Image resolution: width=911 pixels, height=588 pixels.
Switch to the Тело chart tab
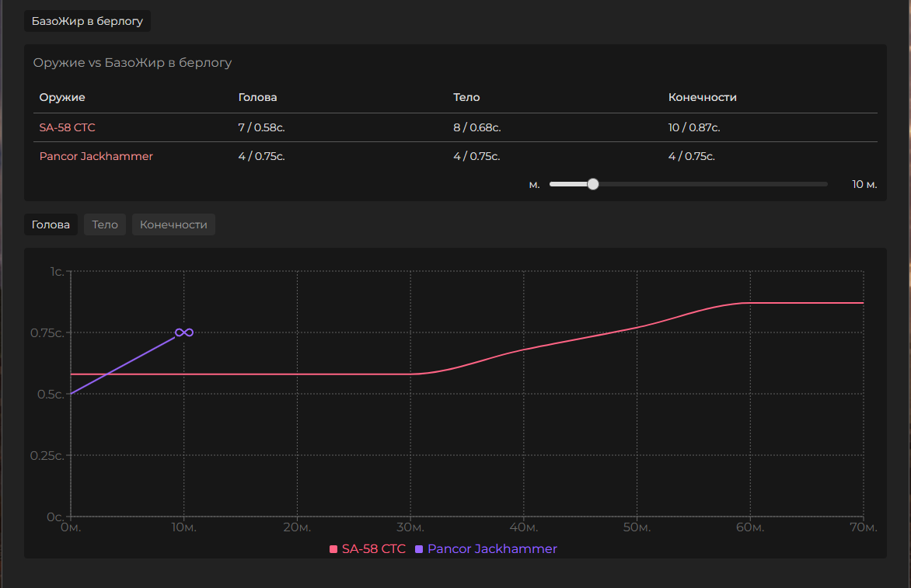105,224
